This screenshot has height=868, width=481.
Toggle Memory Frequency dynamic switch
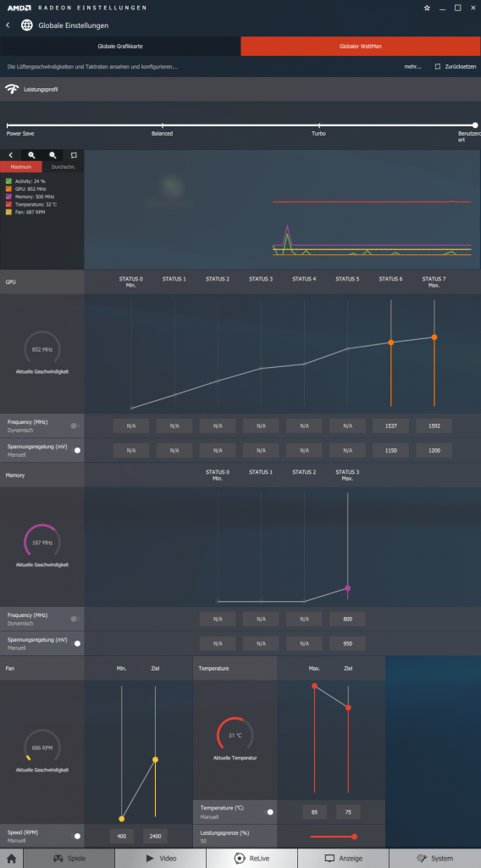[75, 619]
